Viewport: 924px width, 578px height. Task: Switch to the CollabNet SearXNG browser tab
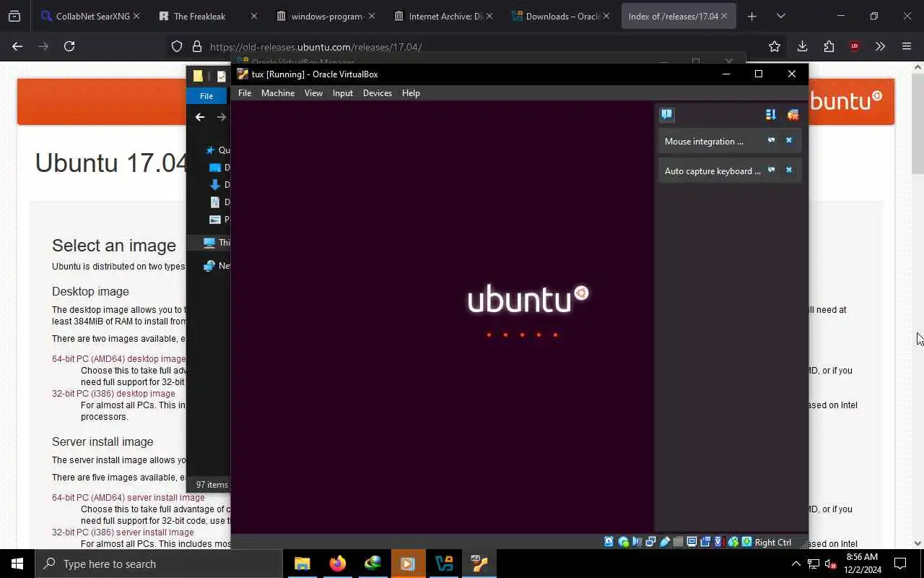click(90, 16)
